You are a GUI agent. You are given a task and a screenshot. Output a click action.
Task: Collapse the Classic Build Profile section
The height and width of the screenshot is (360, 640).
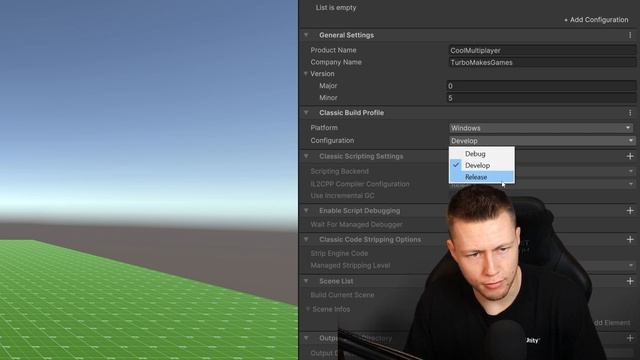[306, 113]
